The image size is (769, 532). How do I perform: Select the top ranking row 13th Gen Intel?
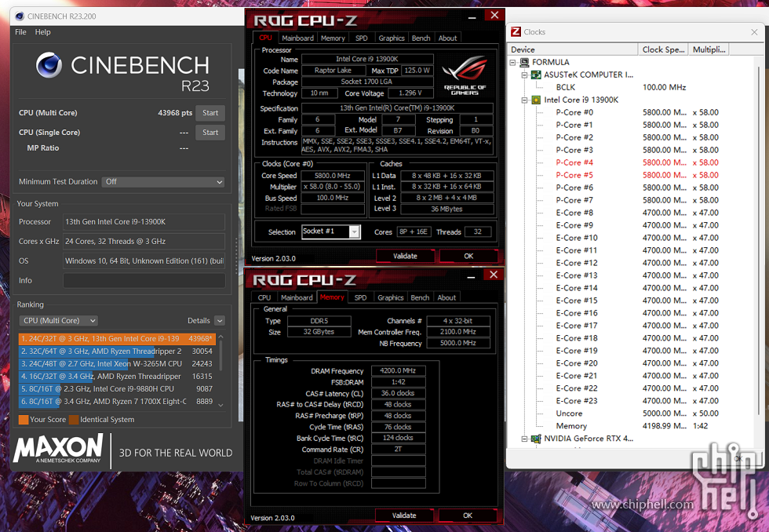click(x=117, y=339)
